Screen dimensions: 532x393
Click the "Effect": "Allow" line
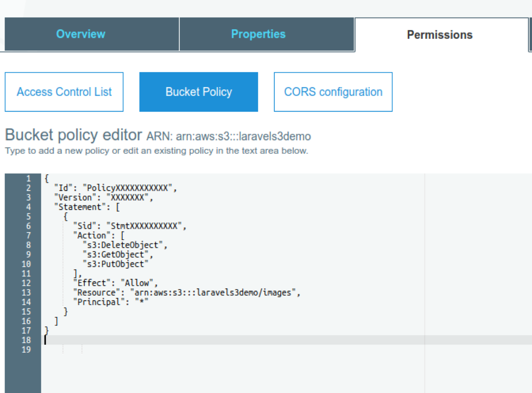[116, 283]
